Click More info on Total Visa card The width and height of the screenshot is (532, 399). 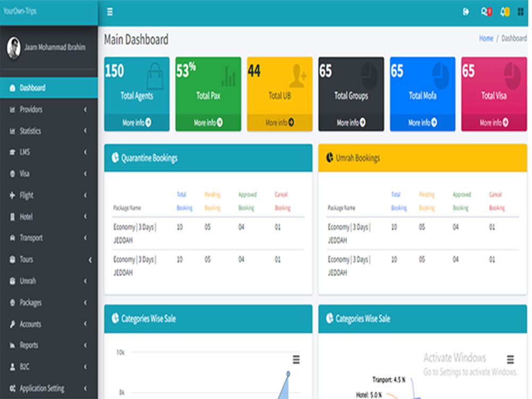coord(494,122)
